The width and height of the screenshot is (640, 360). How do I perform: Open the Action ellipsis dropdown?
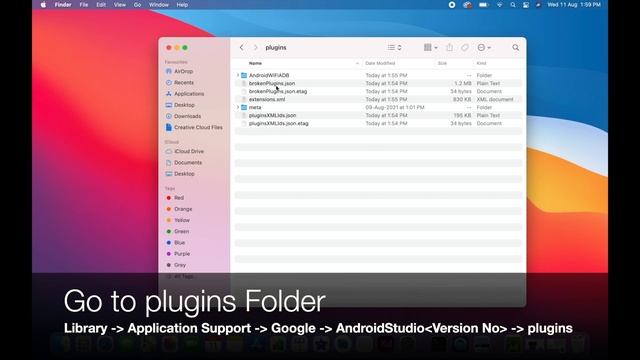pyautogui.click(x=484, y=47)
